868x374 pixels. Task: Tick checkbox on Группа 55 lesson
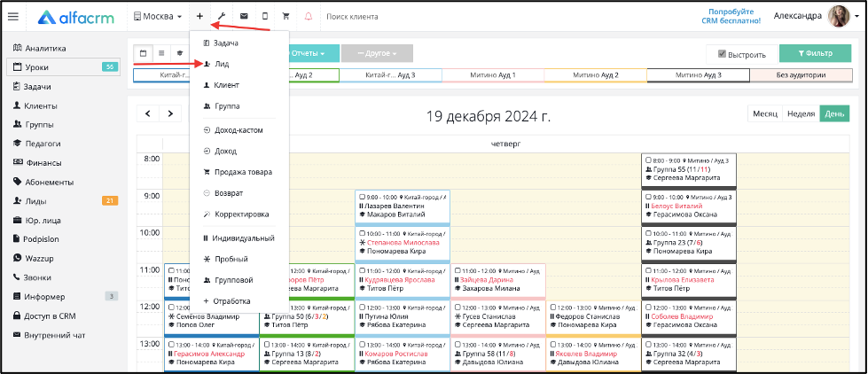tap(648, 160)
